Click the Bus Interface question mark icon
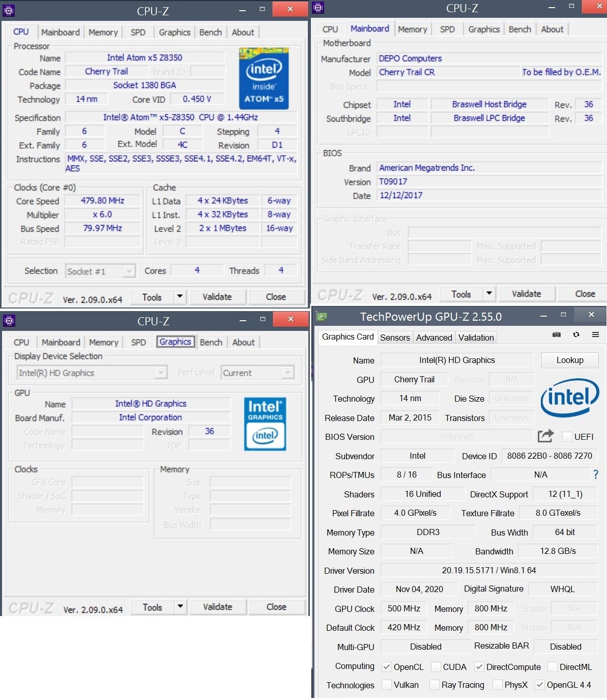Screen dimensions: 607x700 click(x=596, y=474)
